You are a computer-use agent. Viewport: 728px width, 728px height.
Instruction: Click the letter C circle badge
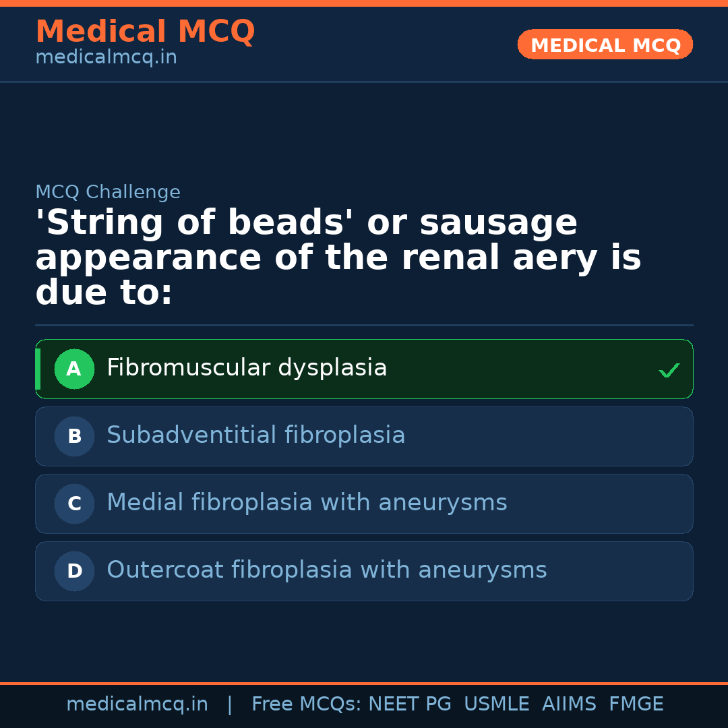click(x=74, y=504)
